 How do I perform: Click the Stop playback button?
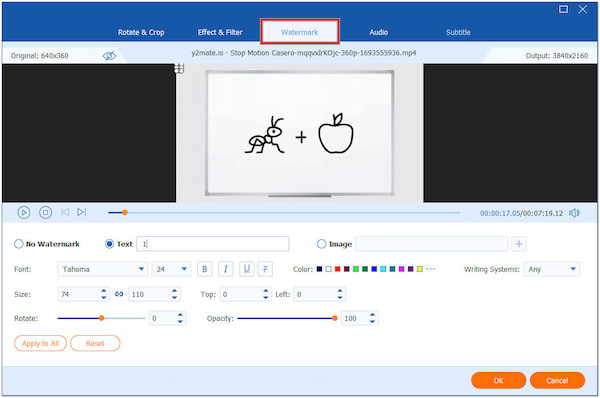[x=46, y=212]
